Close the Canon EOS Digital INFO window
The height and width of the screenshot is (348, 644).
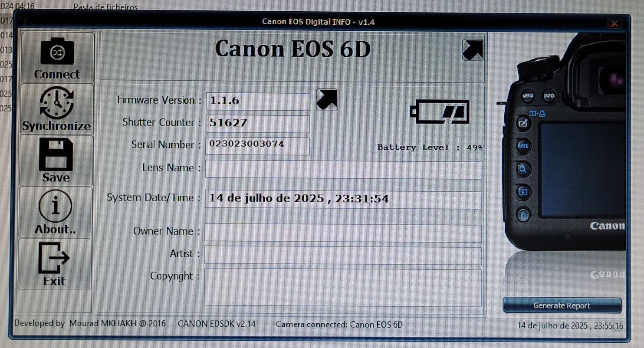point(614,23)
